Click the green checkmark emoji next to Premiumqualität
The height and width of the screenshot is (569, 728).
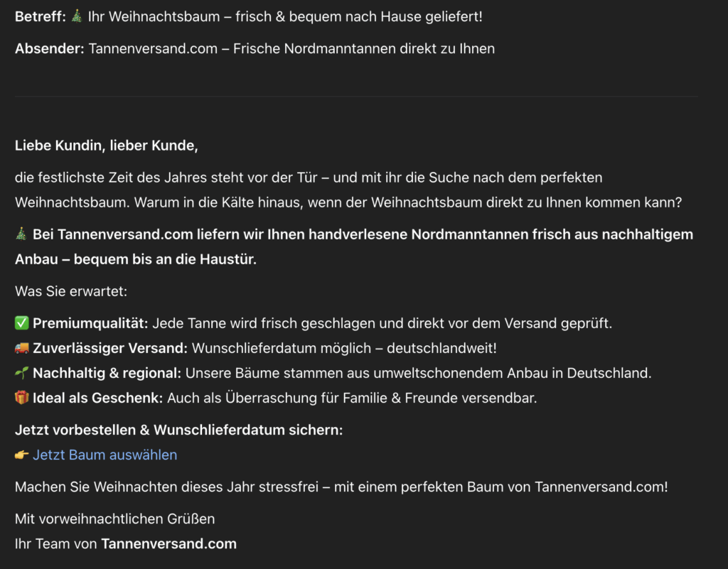(22, 323)
